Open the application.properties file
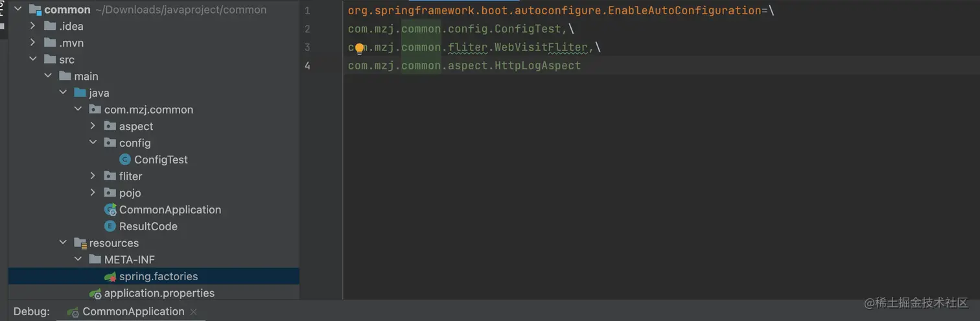Viewport: 980px width, 321px height. [159, 293]
